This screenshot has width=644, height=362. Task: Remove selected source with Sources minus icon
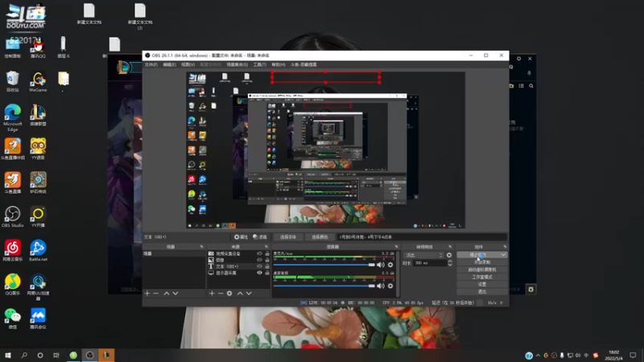tap(221, 294)
